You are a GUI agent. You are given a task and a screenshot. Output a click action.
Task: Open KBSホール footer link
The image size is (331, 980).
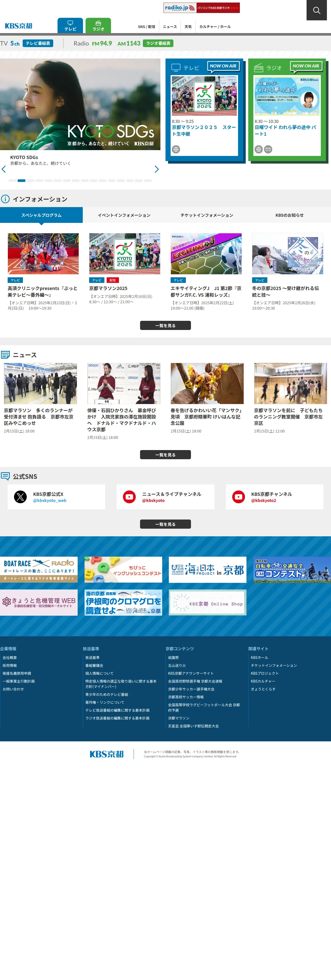pyautogui.click(x=259, y=657)
